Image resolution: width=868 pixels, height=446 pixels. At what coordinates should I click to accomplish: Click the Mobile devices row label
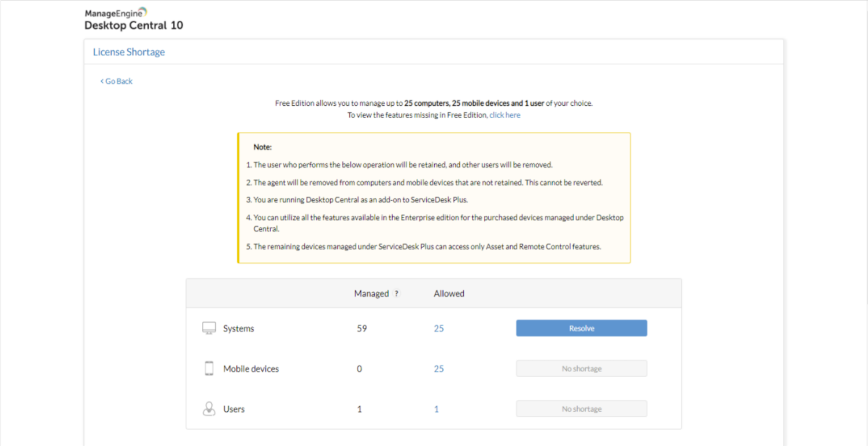[x=251, y=369]
